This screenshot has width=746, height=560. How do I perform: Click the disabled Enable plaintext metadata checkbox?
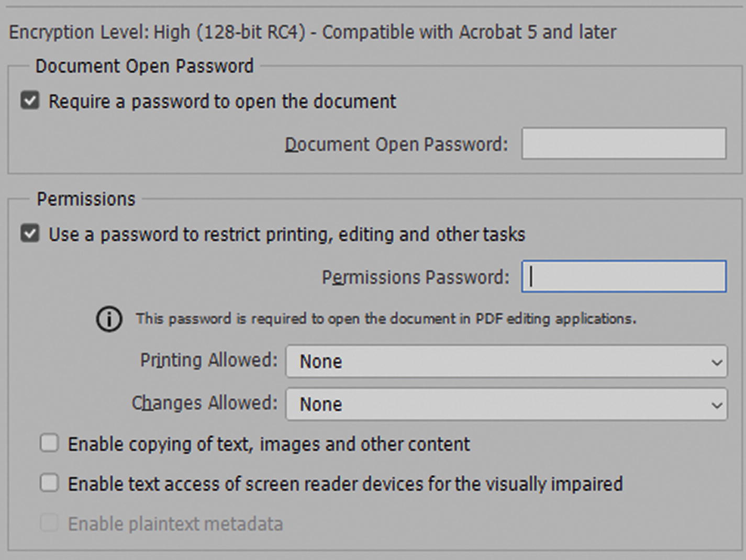49,523
